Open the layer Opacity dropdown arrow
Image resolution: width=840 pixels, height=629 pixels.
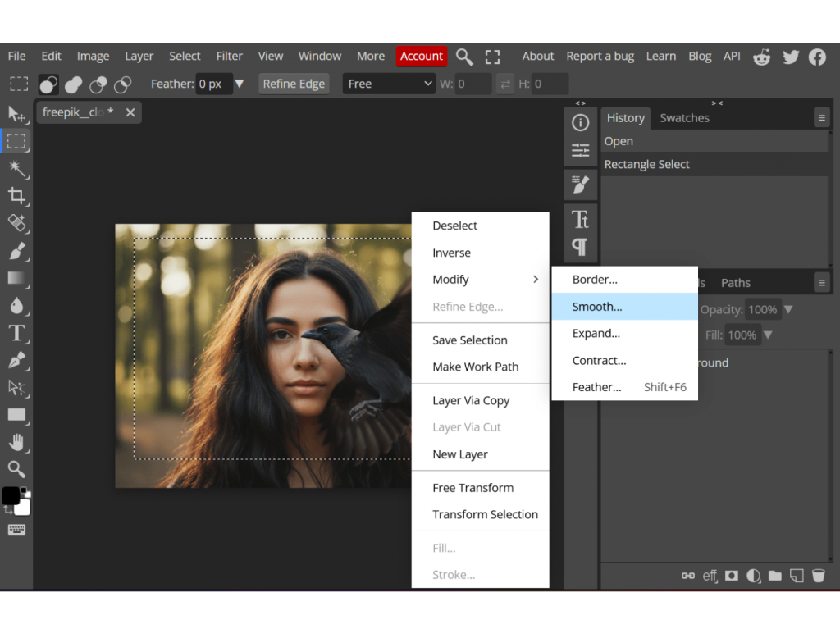coord(788,309)
